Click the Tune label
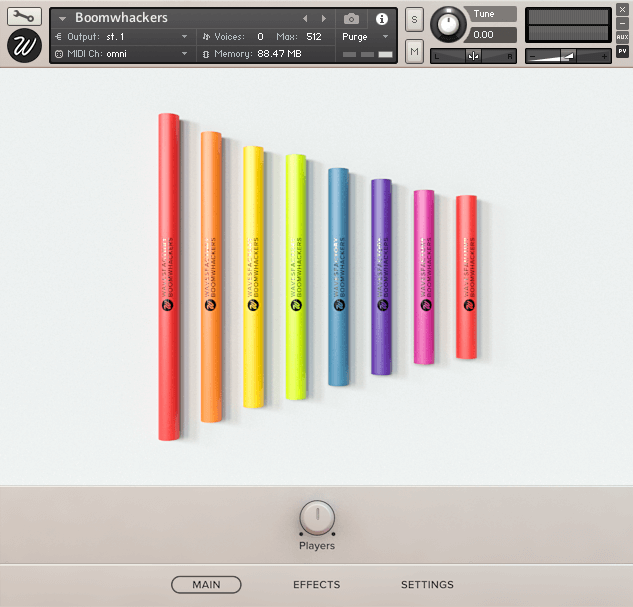 pos(484,14)
